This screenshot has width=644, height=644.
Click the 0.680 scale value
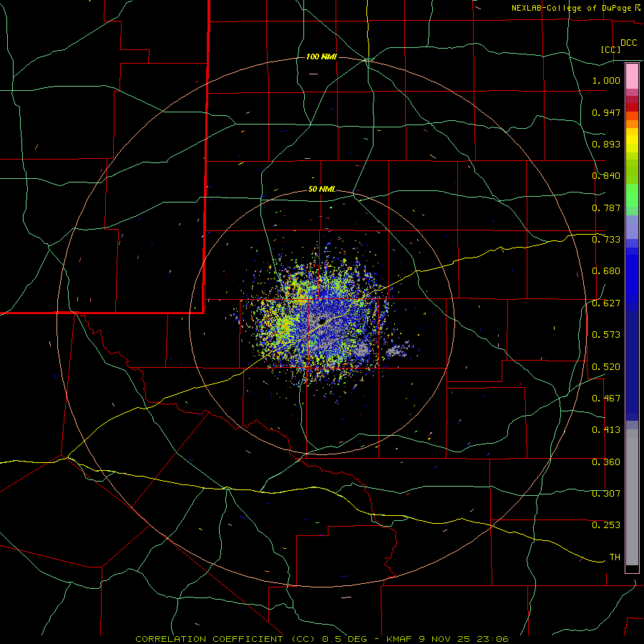coord(606,271)
